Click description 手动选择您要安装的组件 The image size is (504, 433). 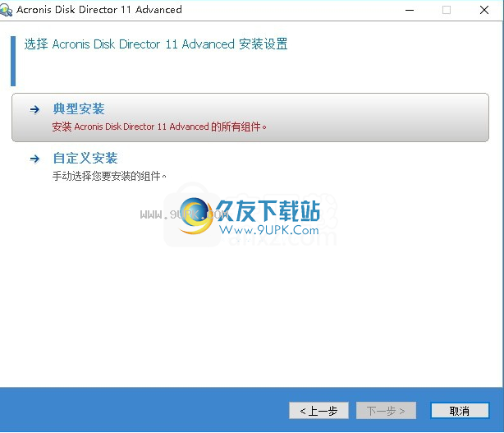[x=109, y=176]
